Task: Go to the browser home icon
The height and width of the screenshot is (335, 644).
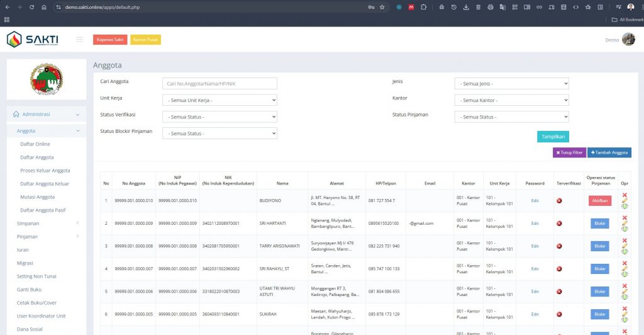Action: (44, 7)
